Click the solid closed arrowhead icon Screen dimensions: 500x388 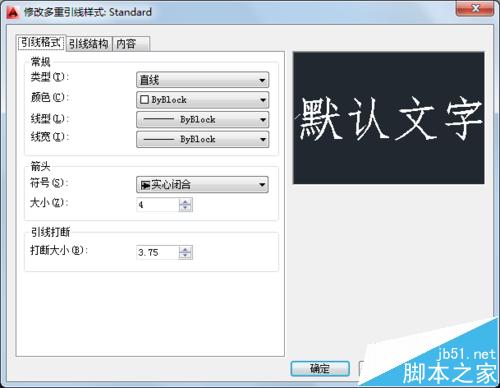[x=145, y=185]
